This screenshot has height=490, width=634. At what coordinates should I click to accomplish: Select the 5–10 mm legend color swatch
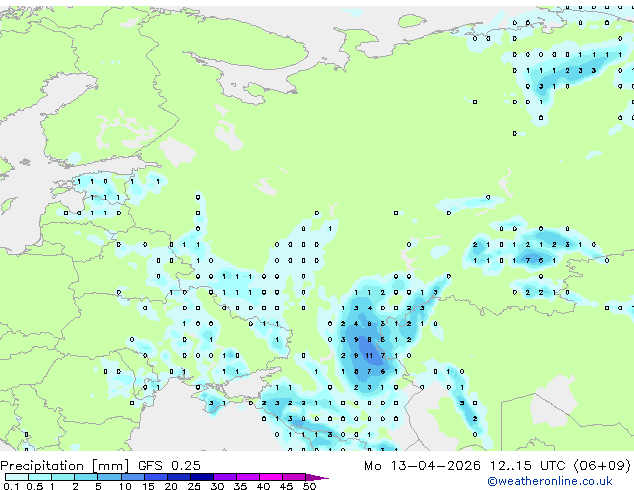(109, 477)
